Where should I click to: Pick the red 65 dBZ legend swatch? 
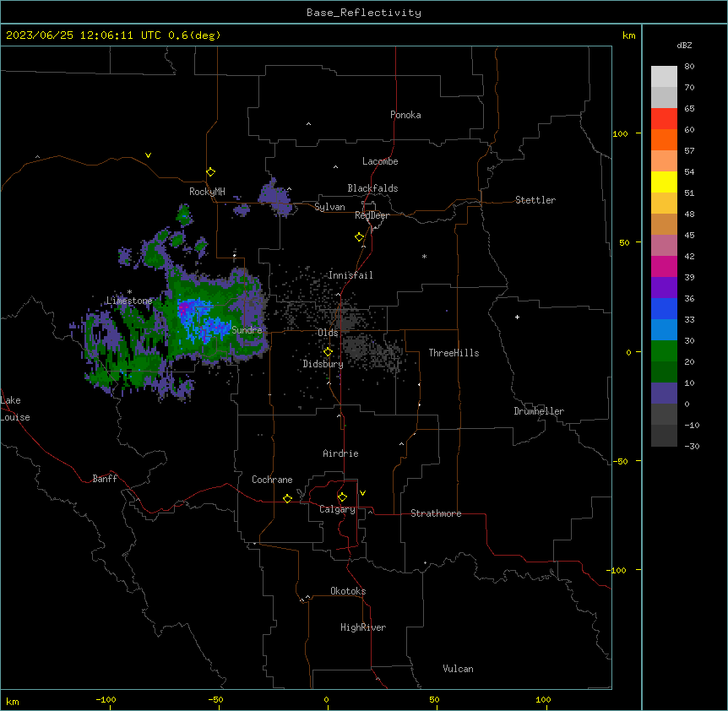[664, 119]
